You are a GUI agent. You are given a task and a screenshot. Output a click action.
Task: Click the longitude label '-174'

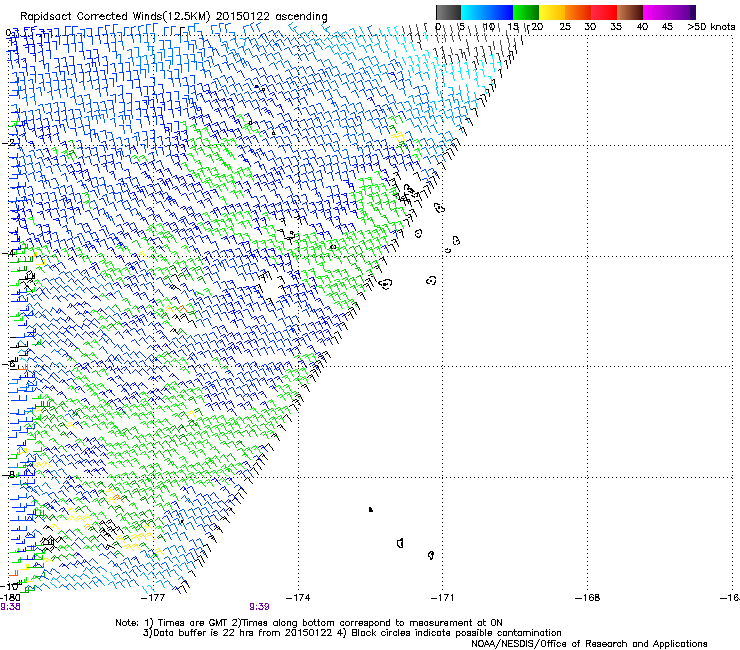click(x=298, y=598)
